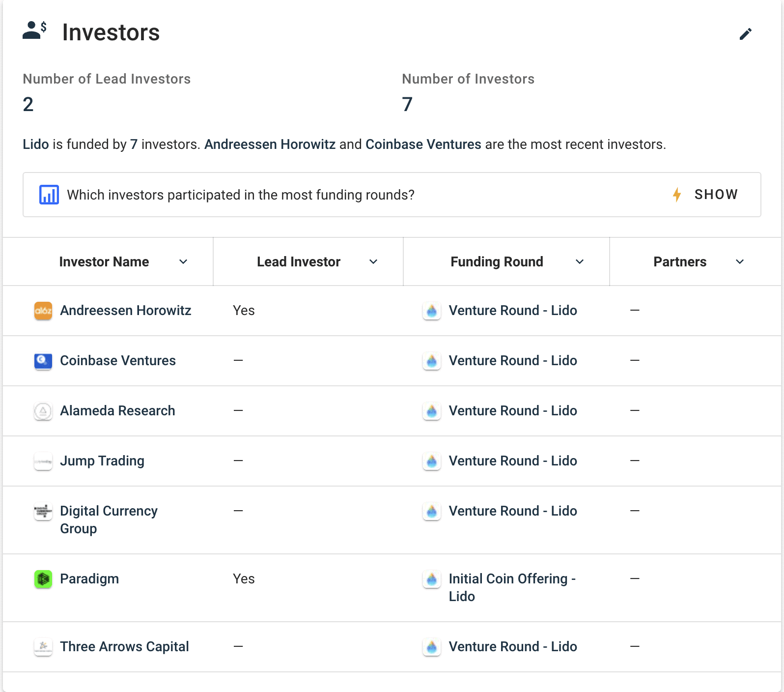Click the pencil edit icon for Investors
The width and height of the screenshot is (784, 692).
[745, 34]
